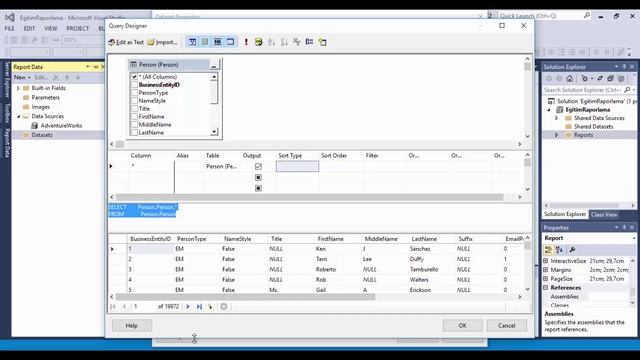Go to next results page
This screenshot has height=360, width=640.
[x=188, y=307]
